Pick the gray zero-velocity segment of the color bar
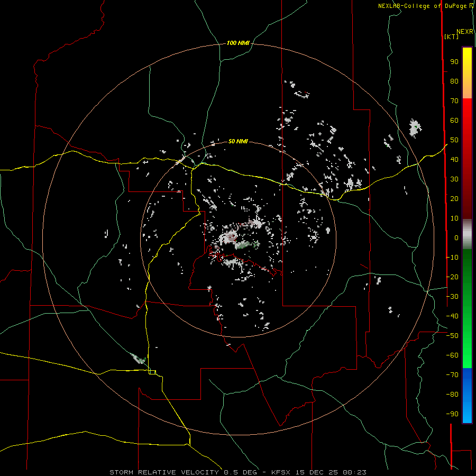The height and width of the screenshot is (476, 476). coord(467,234)
